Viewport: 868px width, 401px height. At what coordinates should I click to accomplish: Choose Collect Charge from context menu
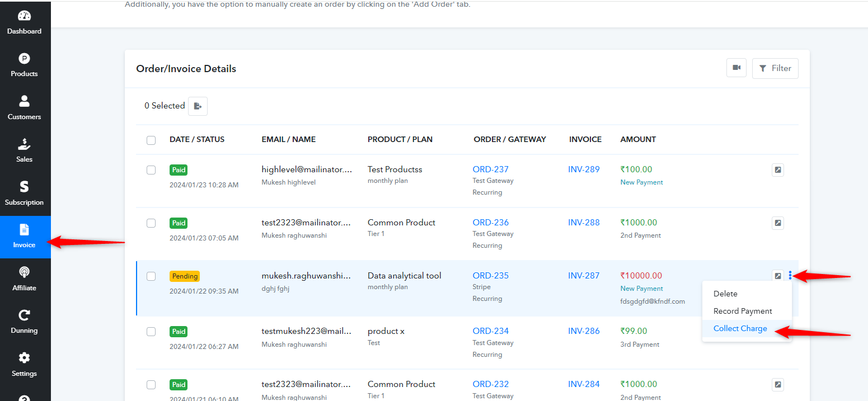740,328
